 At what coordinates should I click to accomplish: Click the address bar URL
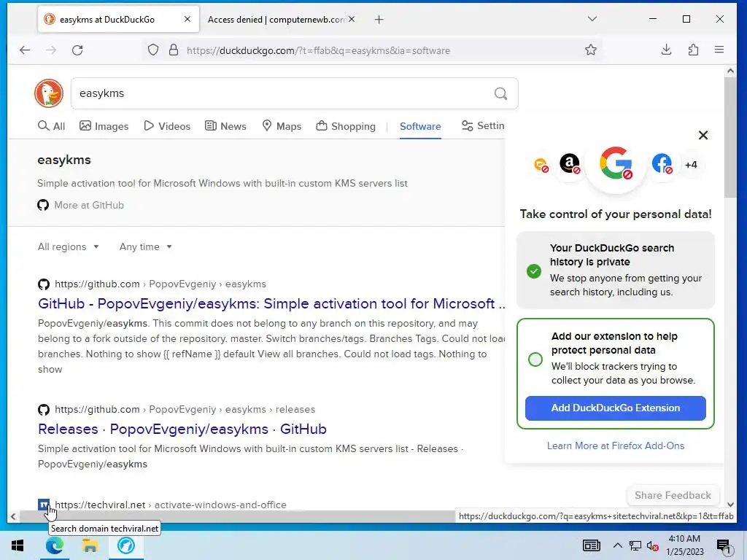tap(318, 50)
